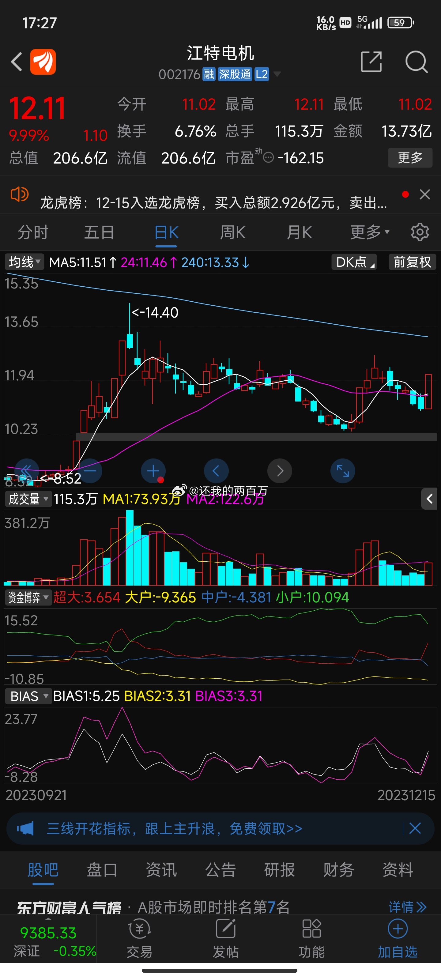Tap the 20230921 start date label
Viewport: 441px width, 980px height.
(36, 795)
